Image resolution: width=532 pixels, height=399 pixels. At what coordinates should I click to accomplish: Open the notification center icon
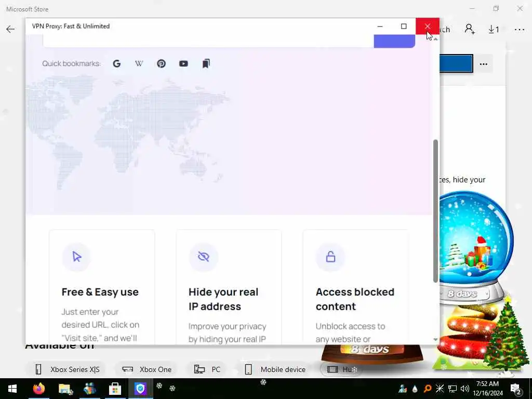[x=516, y=389]
